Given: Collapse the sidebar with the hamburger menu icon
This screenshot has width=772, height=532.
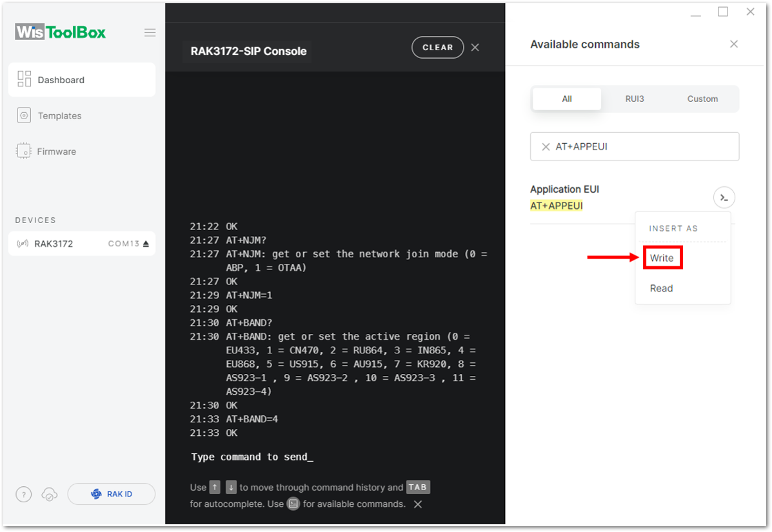Looking at the screenshot, I should [x=150, y=32].
